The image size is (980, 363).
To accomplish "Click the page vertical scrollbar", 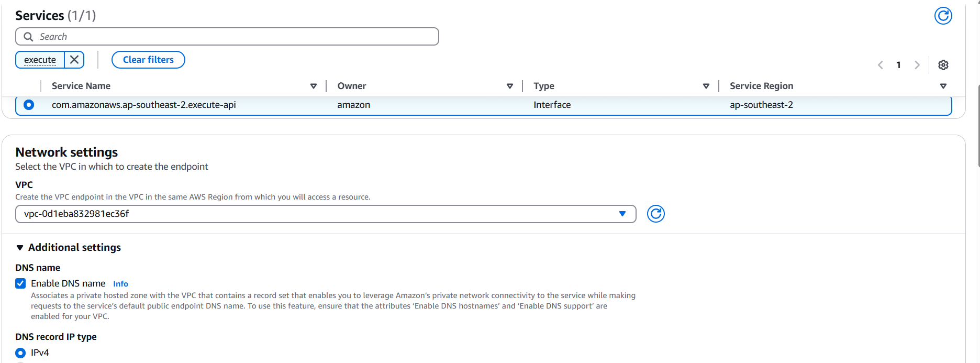I will tap(978, 126).
